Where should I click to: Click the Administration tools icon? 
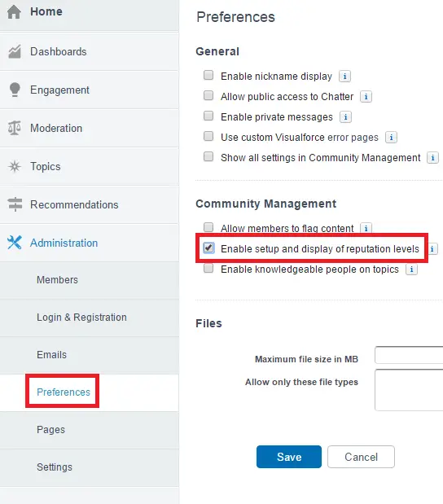(15, 243)
